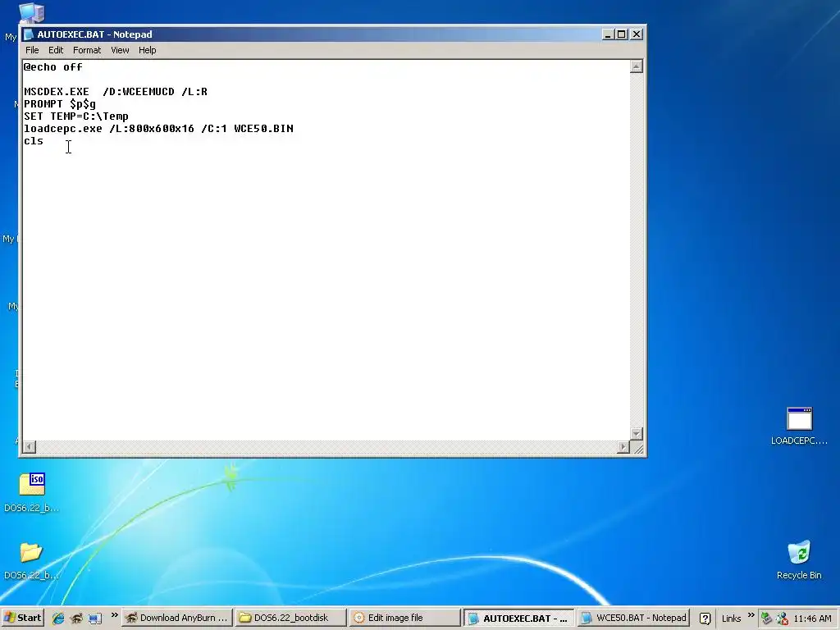Click the AnyBurn Quick Launch icon
The image size is (840, 630).
(76, 619)
